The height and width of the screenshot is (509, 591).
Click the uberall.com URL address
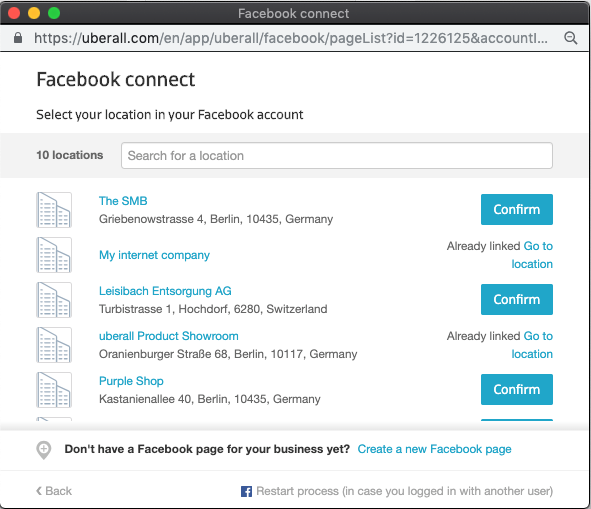290,38
